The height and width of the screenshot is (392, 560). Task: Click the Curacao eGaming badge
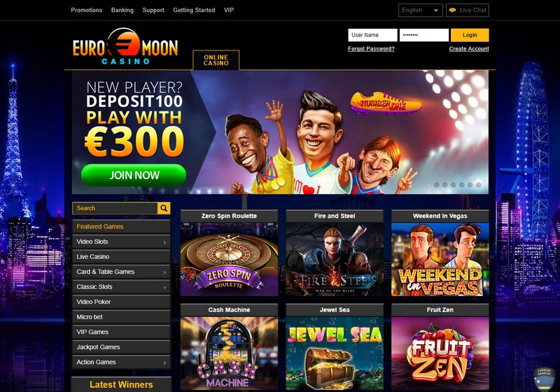(544, 379)
